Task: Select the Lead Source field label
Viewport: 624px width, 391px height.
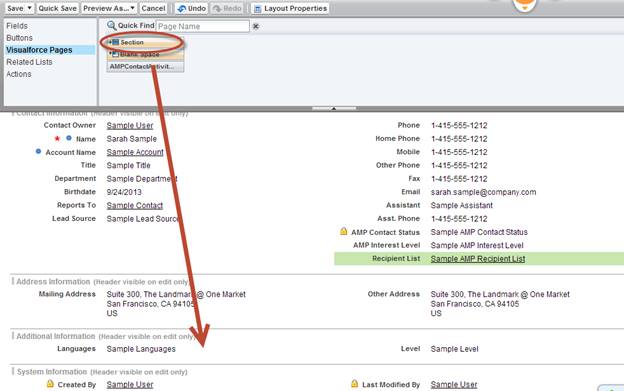Action: click(74, 218)
